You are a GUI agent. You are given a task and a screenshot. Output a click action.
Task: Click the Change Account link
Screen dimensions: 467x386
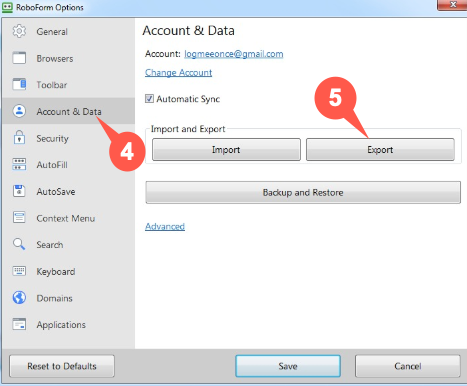178,72
